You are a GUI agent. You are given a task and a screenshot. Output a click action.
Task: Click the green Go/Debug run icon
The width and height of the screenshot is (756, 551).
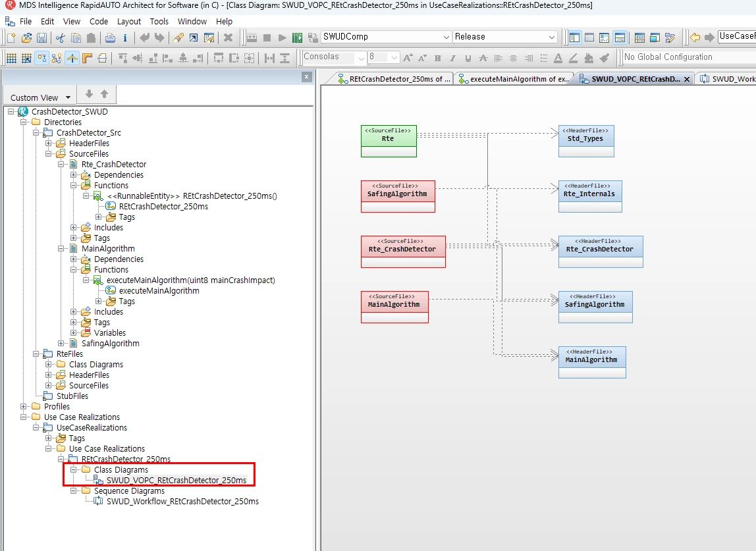(x=297, y=38)
